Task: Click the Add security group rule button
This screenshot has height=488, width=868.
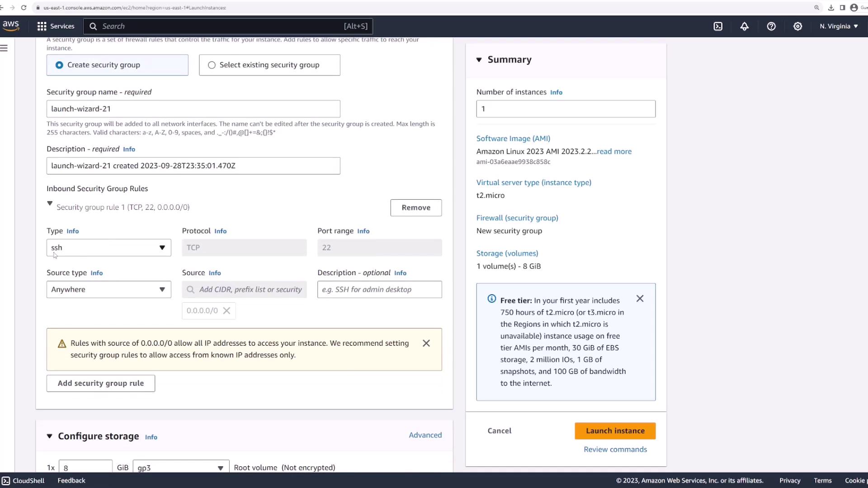Action: (x=100, y=383)
